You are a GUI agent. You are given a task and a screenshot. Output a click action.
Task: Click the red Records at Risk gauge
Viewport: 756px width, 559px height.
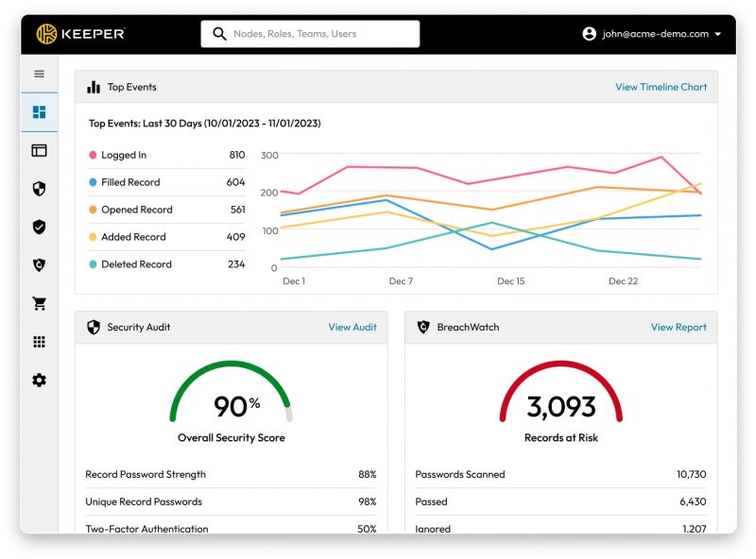[x=560, y=391]
